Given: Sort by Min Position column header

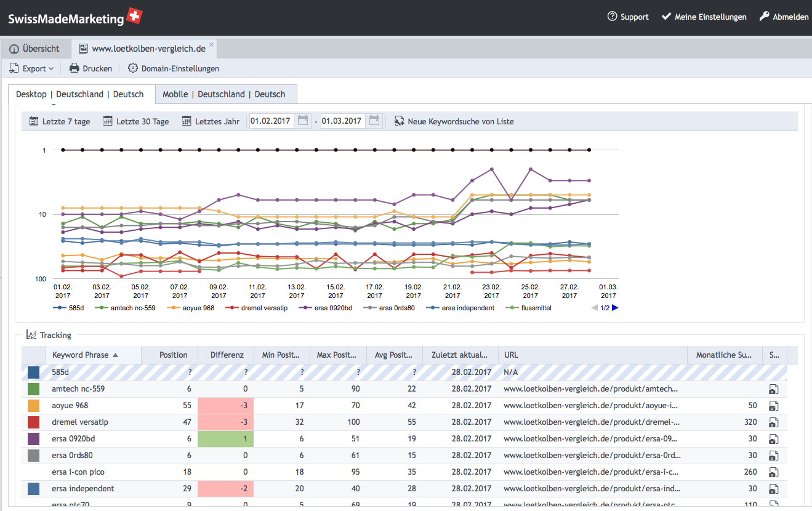Looking at the screenshot, I should pos(281,355).
